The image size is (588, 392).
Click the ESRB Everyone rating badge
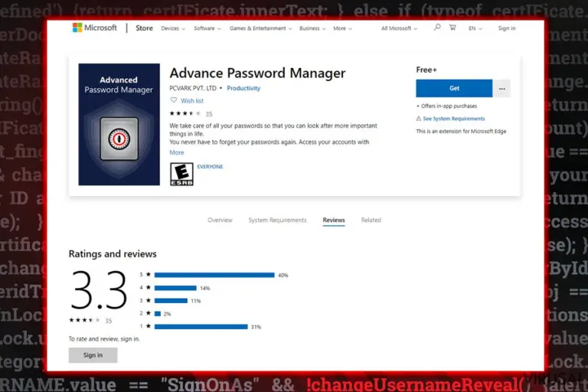tap(181, 174)
